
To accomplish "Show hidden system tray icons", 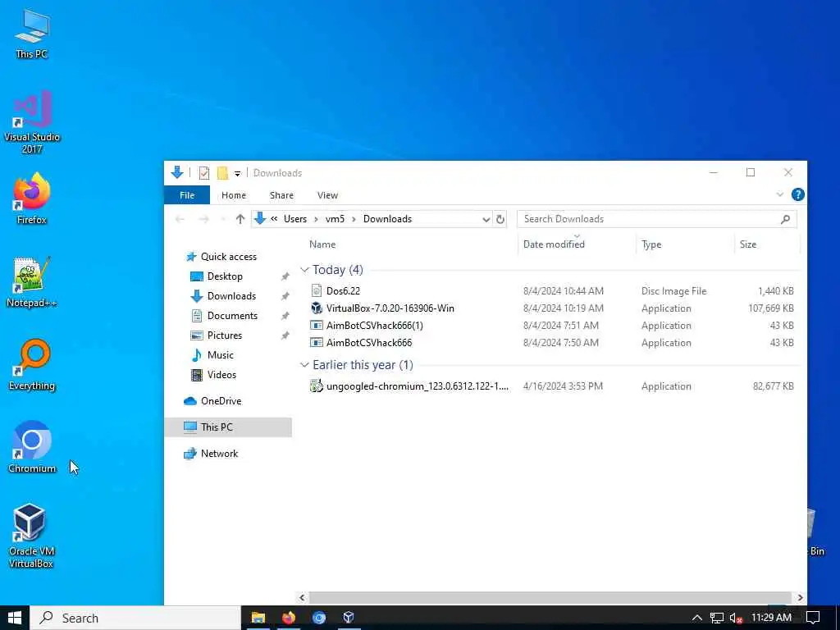I will [x=697, y=619].
